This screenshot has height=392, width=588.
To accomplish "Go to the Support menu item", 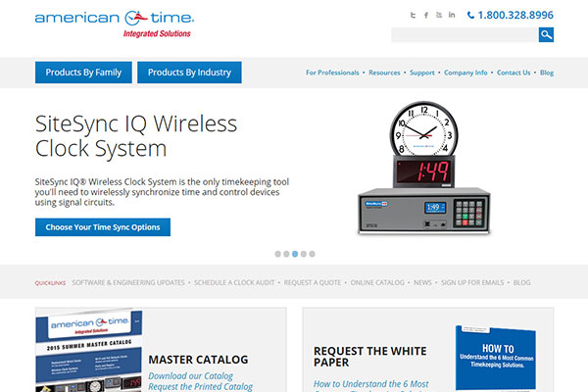I will tap(421, 73).
